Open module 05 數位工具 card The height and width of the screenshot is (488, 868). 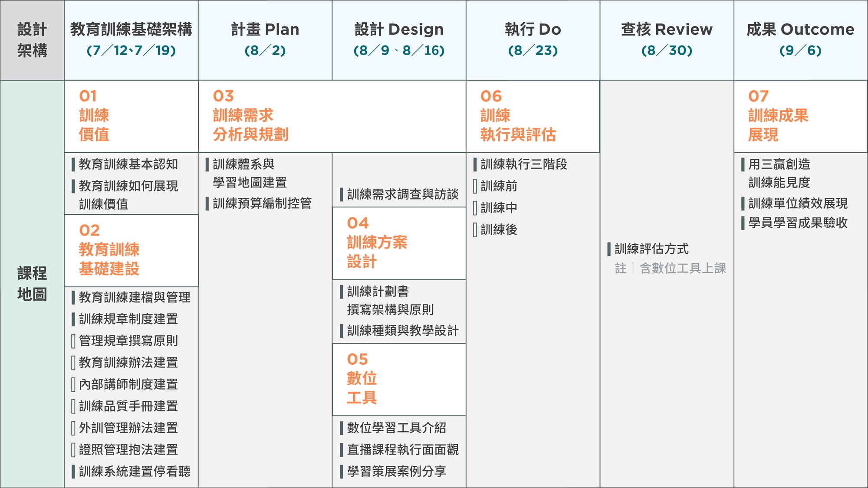pos(399,379)
